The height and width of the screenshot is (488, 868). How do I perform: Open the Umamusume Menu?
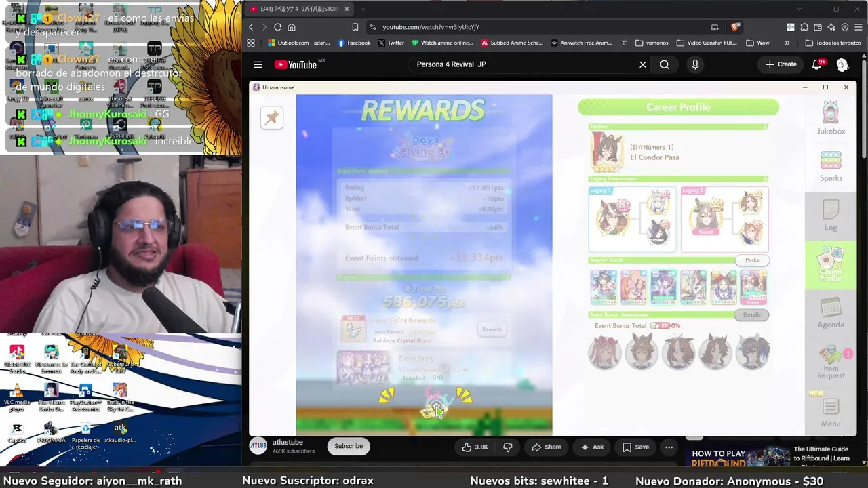831,412
